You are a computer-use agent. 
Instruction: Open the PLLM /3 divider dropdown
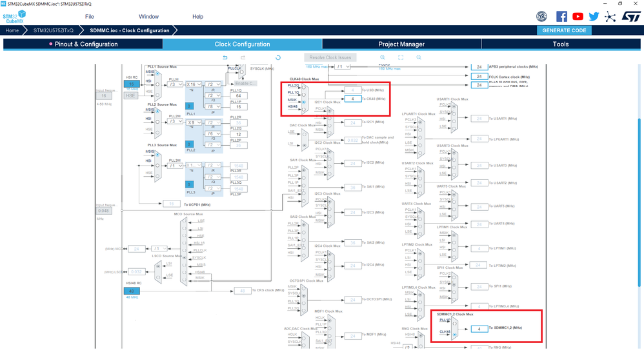pyautogui.click(x=175, y=84)
